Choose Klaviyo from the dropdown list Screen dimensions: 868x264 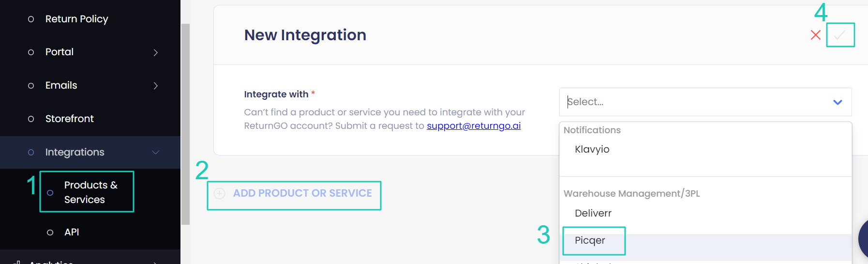(592, 150)
